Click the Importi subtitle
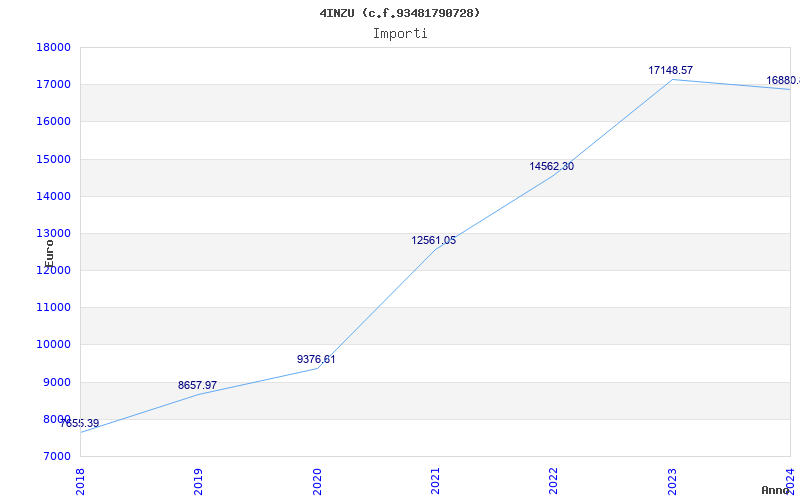The image size is (800, 500). [400, 34]
